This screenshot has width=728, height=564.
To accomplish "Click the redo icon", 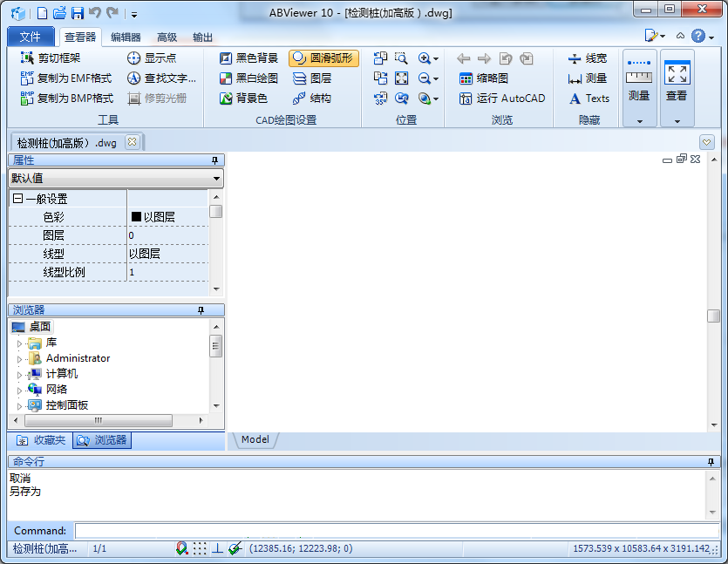I will (x=112, y=13).
